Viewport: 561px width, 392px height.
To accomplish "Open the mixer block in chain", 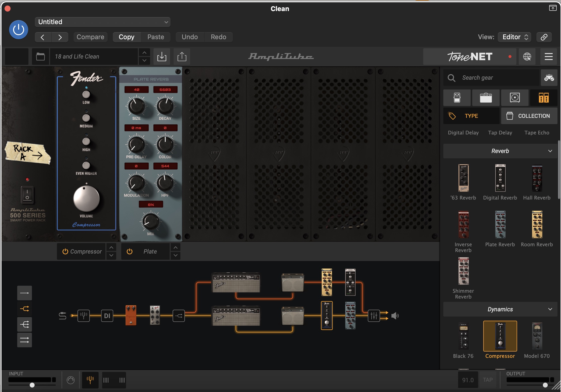I will (x=374, y=316).
